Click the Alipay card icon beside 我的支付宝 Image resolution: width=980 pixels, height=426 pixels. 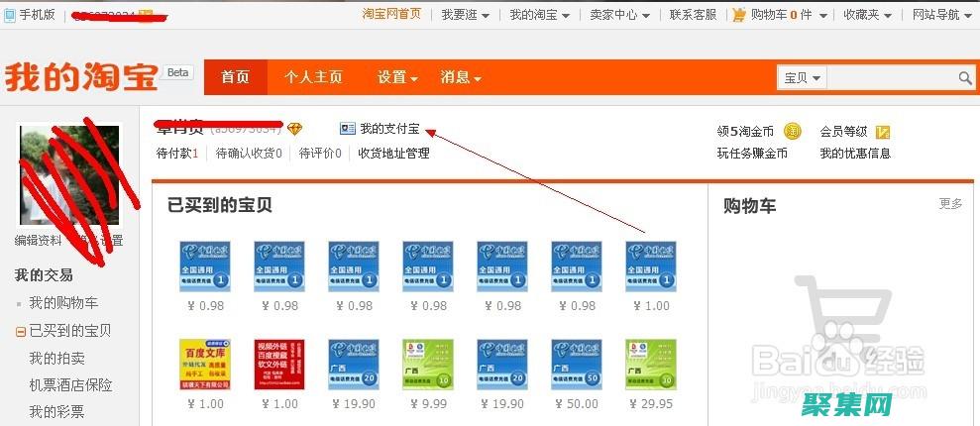click(348, 129)
